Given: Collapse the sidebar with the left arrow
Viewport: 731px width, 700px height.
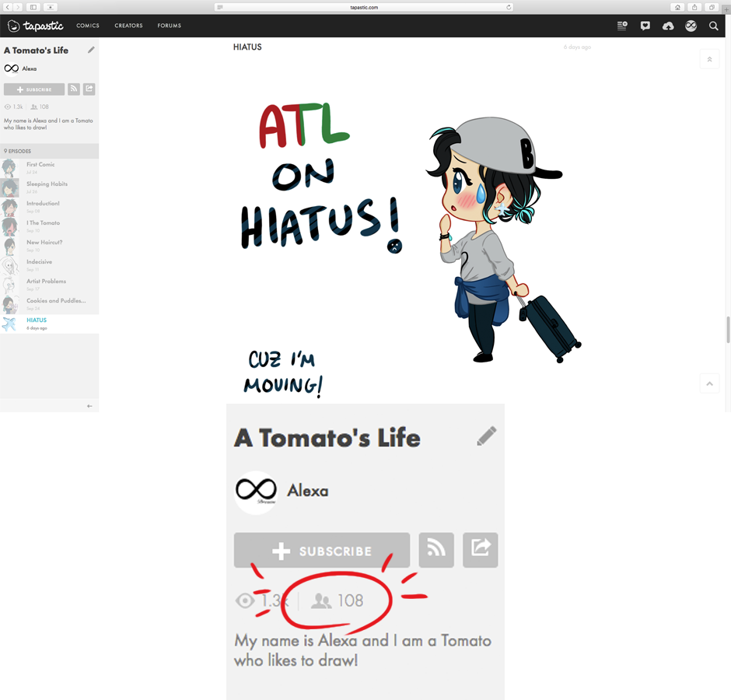Looking at the screenshot, I should click(89, 406).
